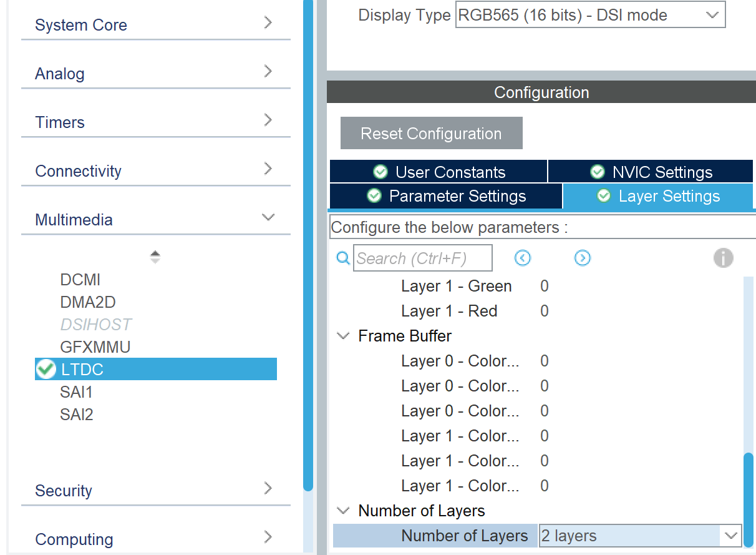Collapse the Frame Buffer section
Viewport: 756px width, 555px height.
343,336
